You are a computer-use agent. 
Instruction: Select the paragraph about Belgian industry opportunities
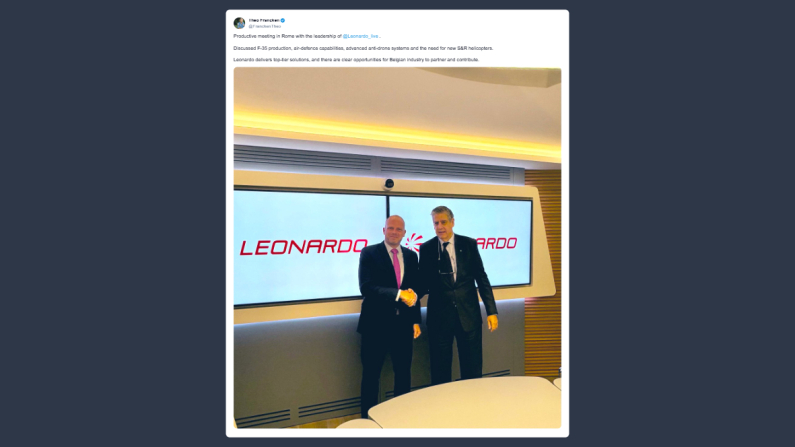(356, 60)
